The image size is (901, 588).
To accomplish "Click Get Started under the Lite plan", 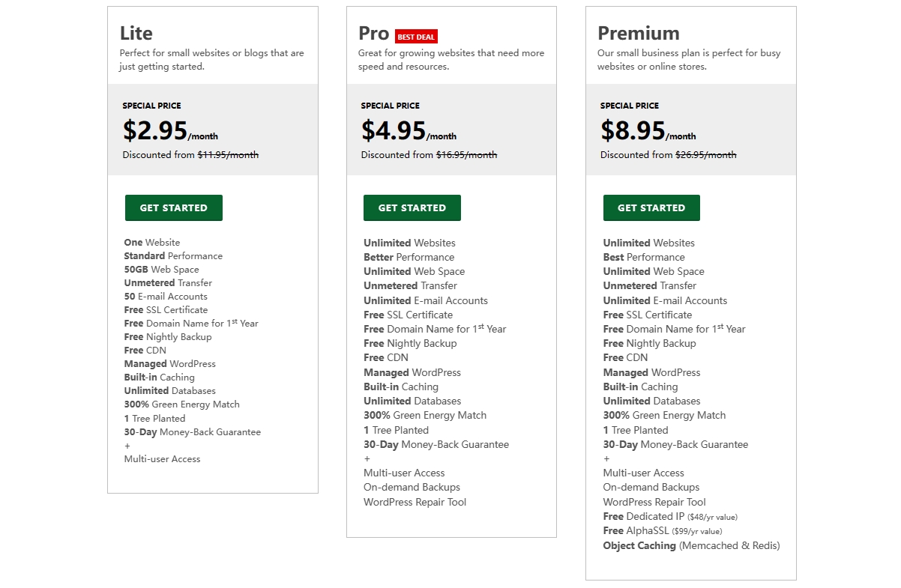I will (x=173, y=207).
